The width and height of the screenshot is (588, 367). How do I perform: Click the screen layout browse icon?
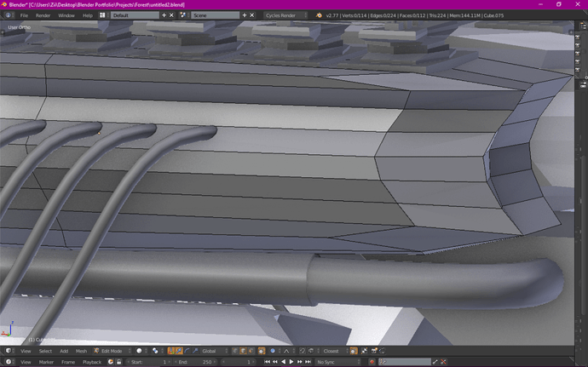[102, 15]
